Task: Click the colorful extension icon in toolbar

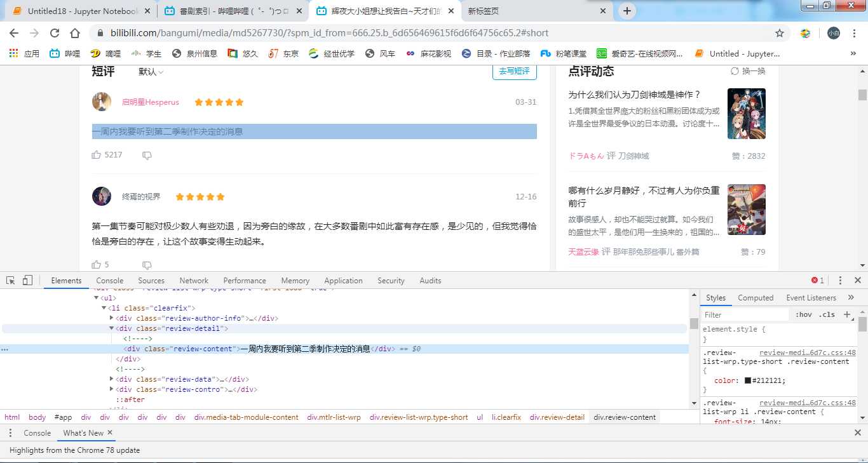Action: click(x=805, y=33)
